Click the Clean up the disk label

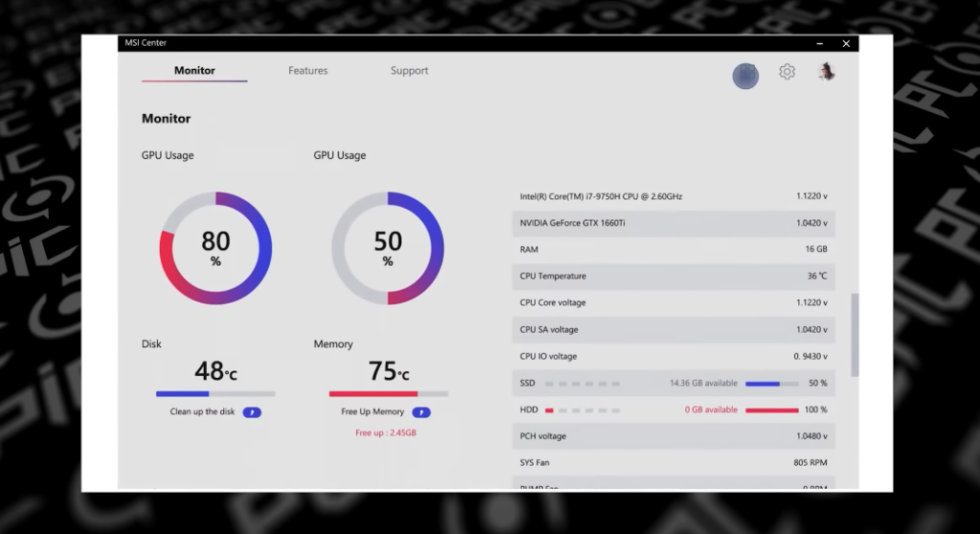tap(203, 412)
